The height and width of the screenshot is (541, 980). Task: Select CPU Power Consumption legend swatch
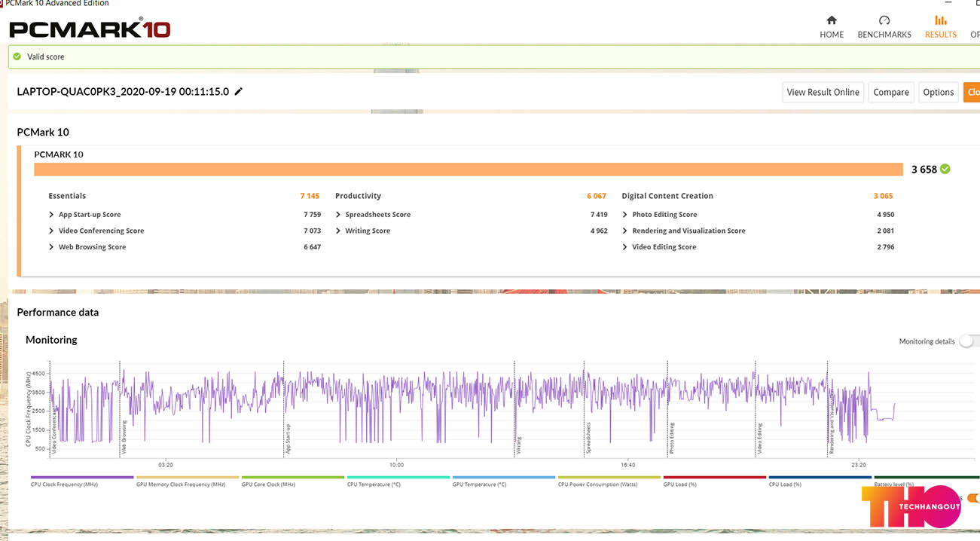click(x=609, y=477)
